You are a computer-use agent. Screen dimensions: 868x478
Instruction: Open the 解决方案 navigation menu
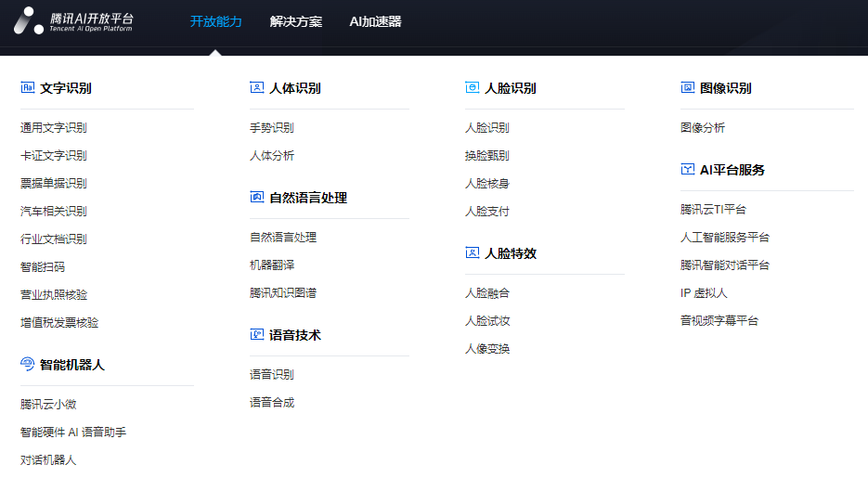tap(296, 21)
